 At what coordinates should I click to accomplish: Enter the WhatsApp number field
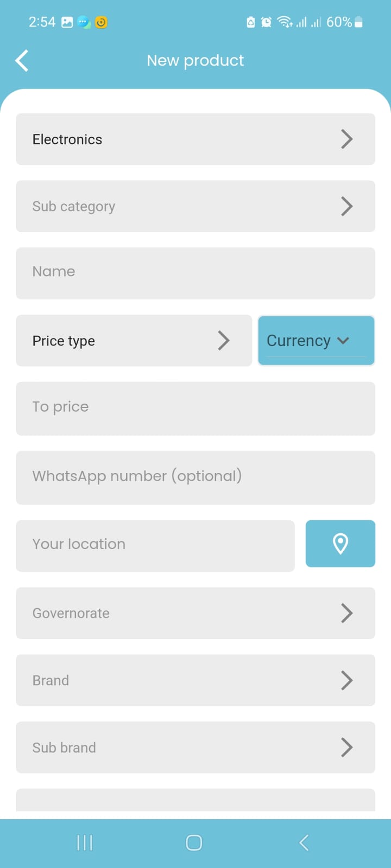[195, 477]
